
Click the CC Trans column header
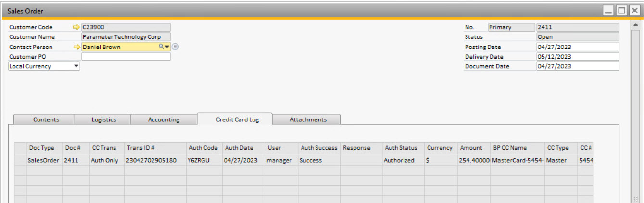pyautogui.click(x=107, y=148)
